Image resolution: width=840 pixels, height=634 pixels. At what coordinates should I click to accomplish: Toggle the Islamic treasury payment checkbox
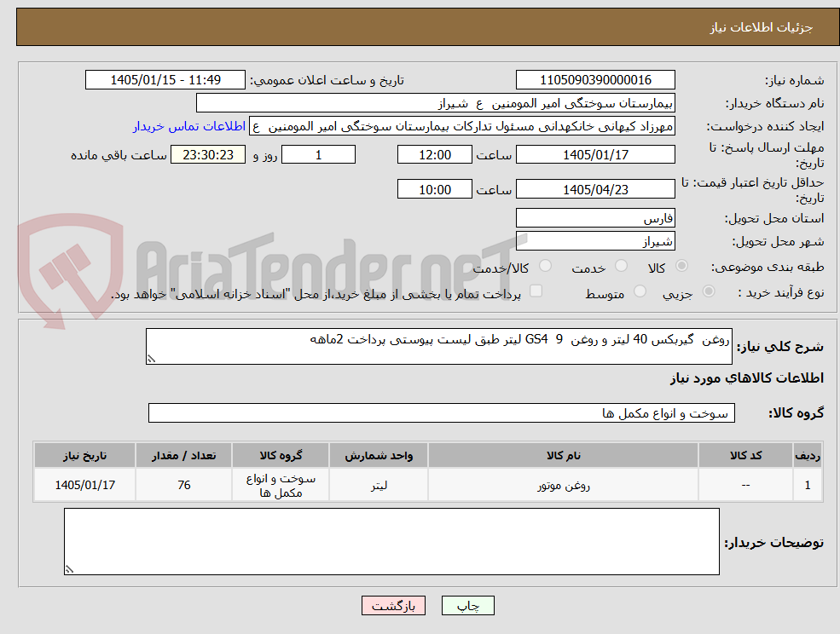coord(536,291)
